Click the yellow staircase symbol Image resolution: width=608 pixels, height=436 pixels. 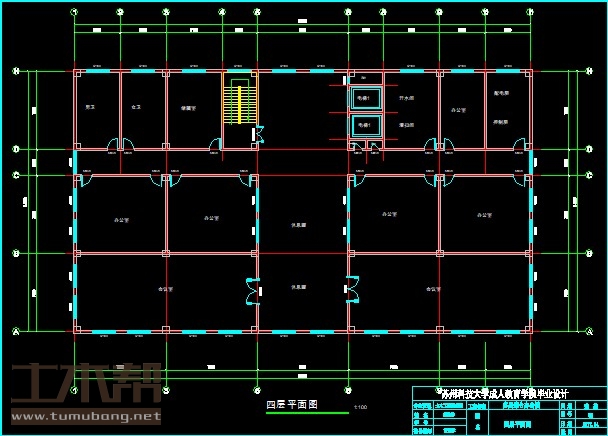click(239, 99)
